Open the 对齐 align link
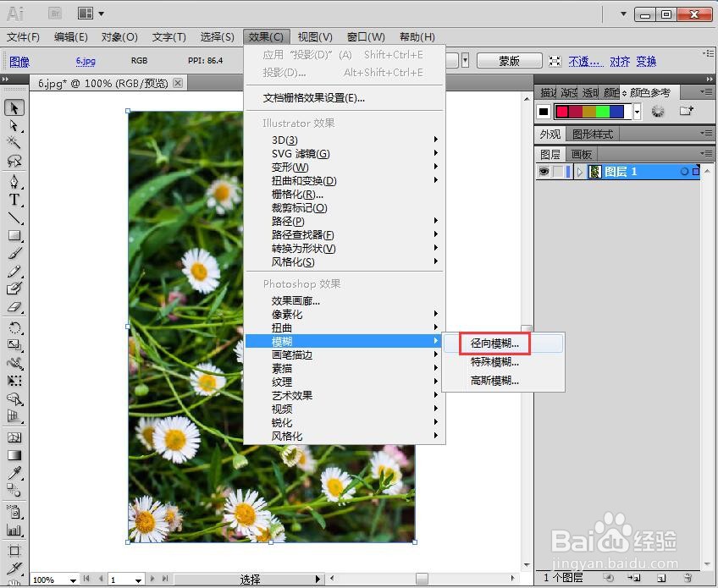 pyautogui.click(x=620, y=61)
